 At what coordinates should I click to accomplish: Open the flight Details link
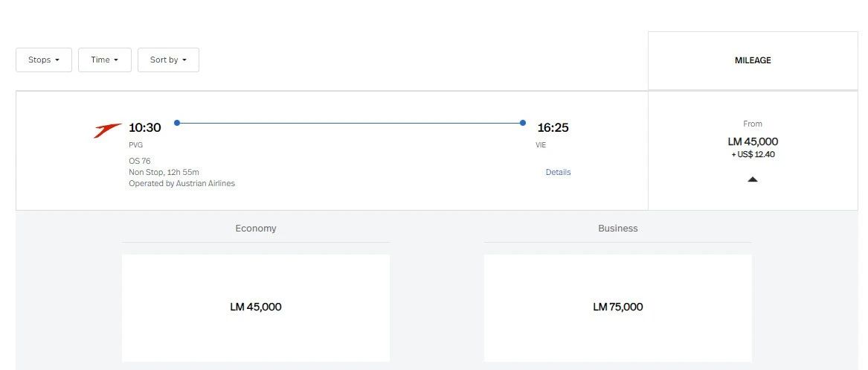(558, 172)
